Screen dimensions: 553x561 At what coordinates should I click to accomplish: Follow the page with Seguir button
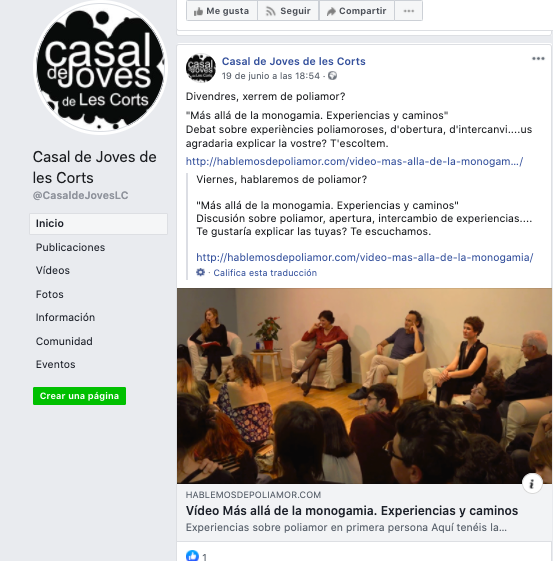pos(288,11)
